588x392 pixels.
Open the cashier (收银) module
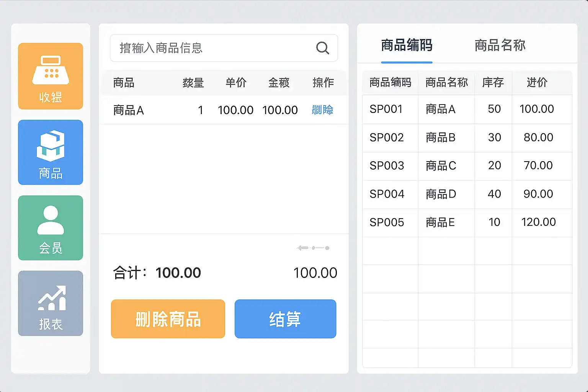51,76
